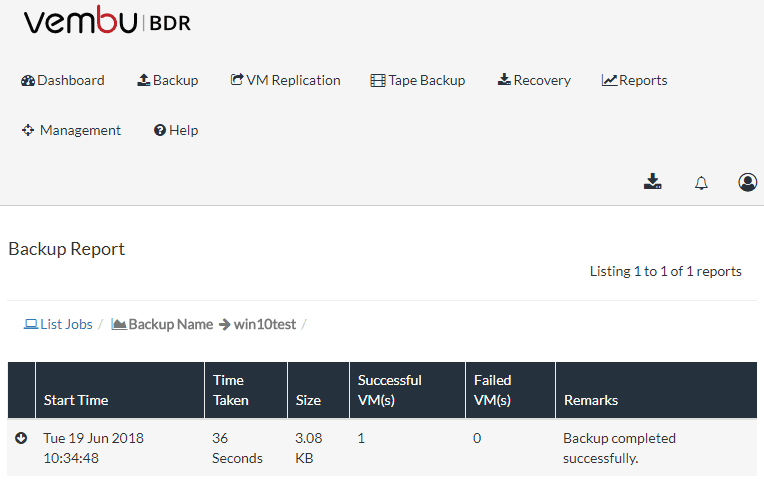
Task: Open the user account profile icon
Action: click(x=747, y=182)
